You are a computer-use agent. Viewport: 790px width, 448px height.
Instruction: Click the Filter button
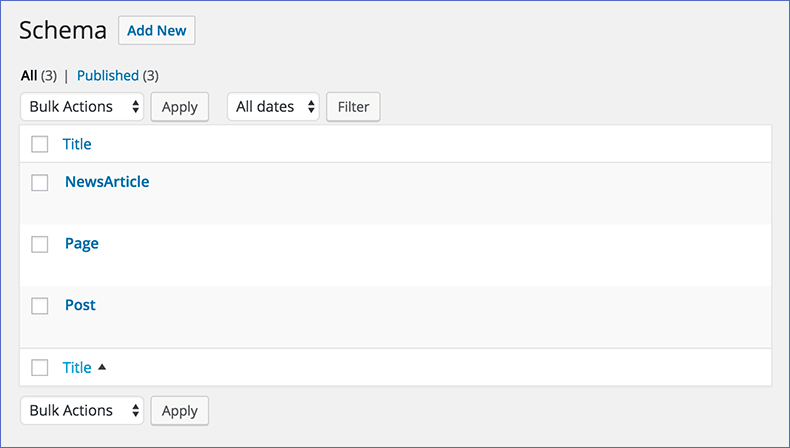(353, 107)
